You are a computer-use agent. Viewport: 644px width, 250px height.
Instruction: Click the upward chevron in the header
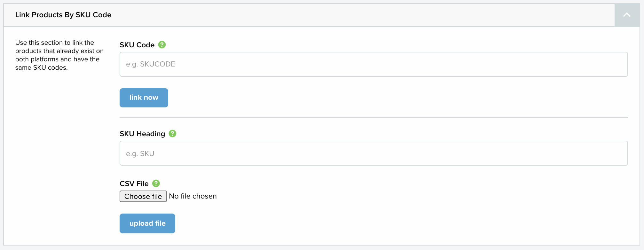[x=627, y=15]
